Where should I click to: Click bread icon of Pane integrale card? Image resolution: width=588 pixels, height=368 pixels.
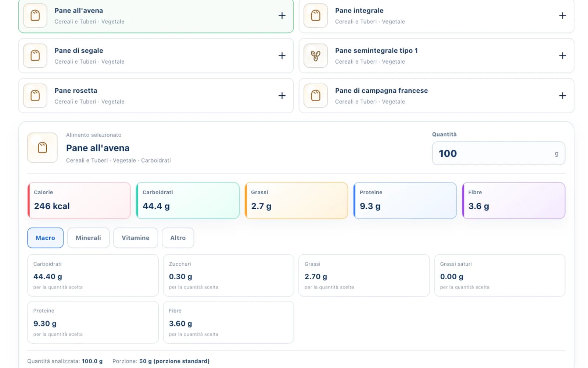coord(316,15)
